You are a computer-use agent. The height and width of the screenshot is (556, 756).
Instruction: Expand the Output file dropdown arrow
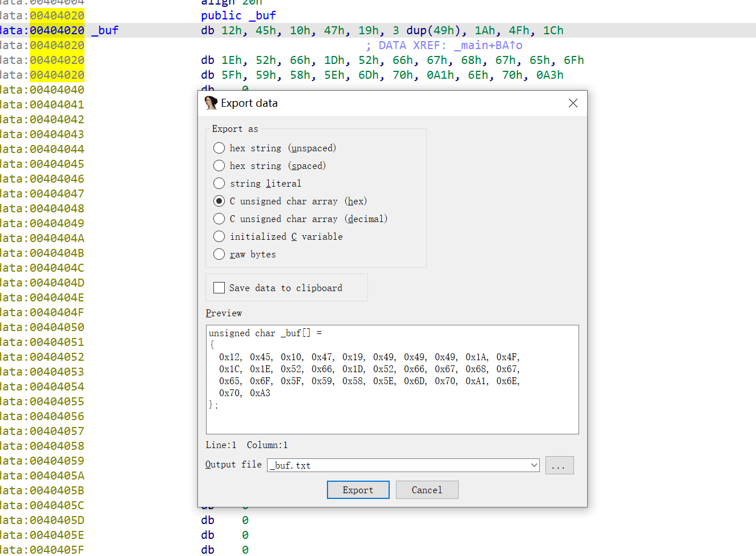click(x=534, y=465)
